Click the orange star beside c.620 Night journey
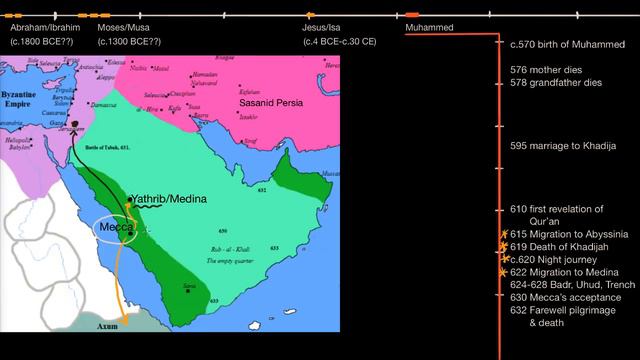 pos(505,258)
